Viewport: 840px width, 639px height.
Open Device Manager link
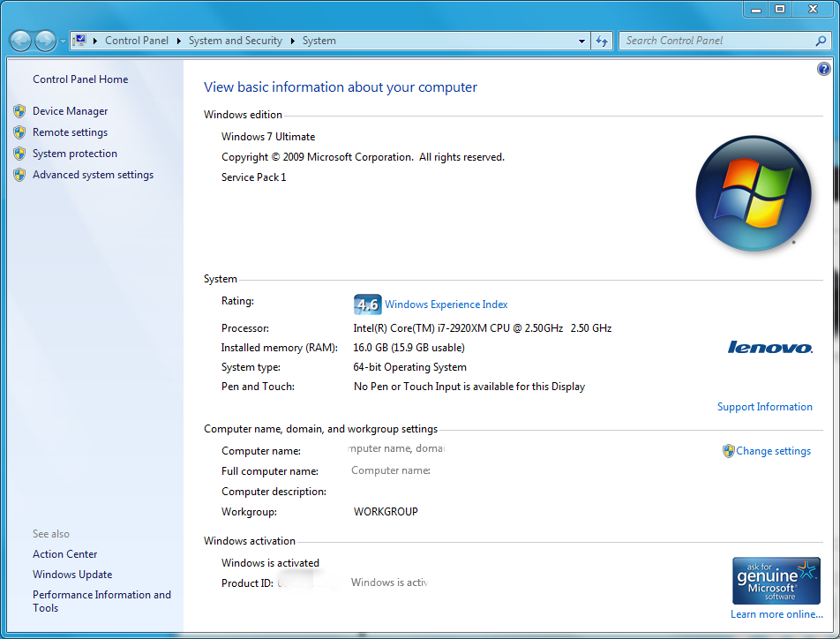pyautogui.click(x=71, y=111)
